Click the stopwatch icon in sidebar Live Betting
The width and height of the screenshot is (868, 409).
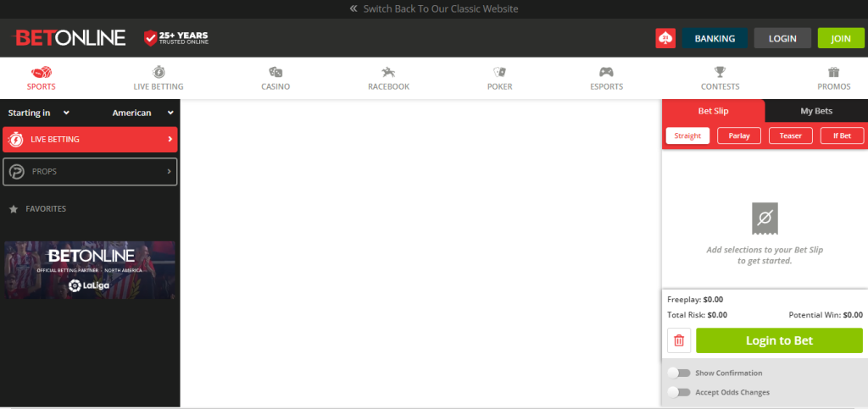(17, 140)
